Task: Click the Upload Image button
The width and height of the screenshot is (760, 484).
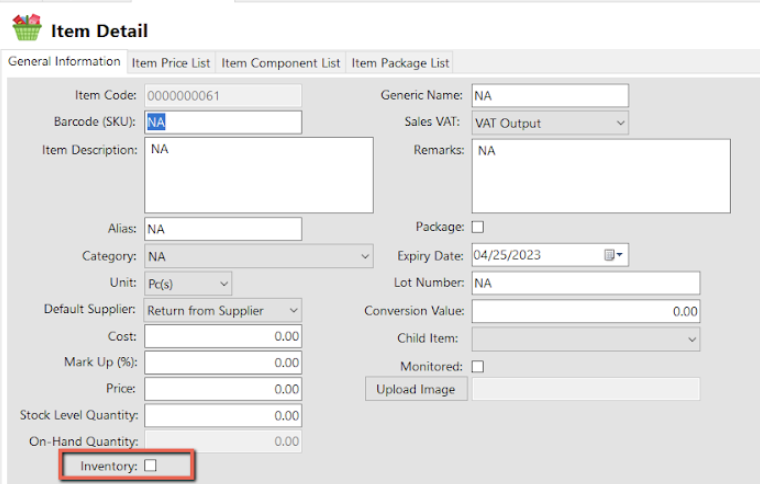Action: 416,389
